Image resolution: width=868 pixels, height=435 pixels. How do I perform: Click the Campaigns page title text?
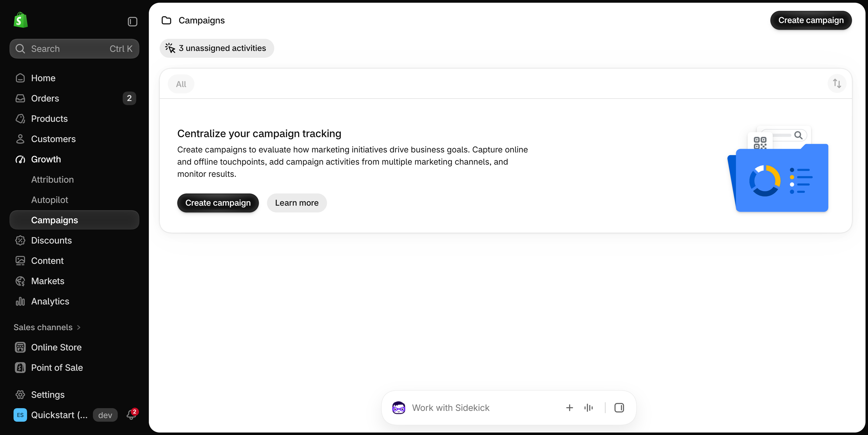click(x=202, y=20)
